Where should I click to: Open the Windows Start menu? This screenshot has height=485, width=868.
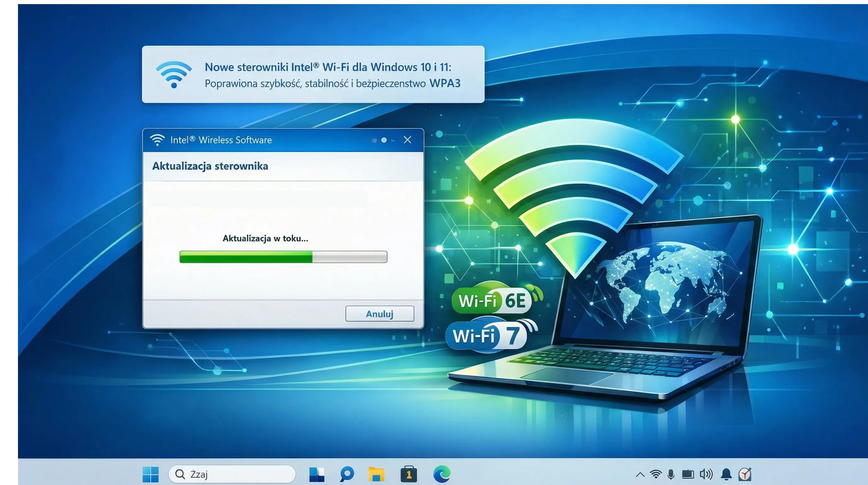click(150, 474)
